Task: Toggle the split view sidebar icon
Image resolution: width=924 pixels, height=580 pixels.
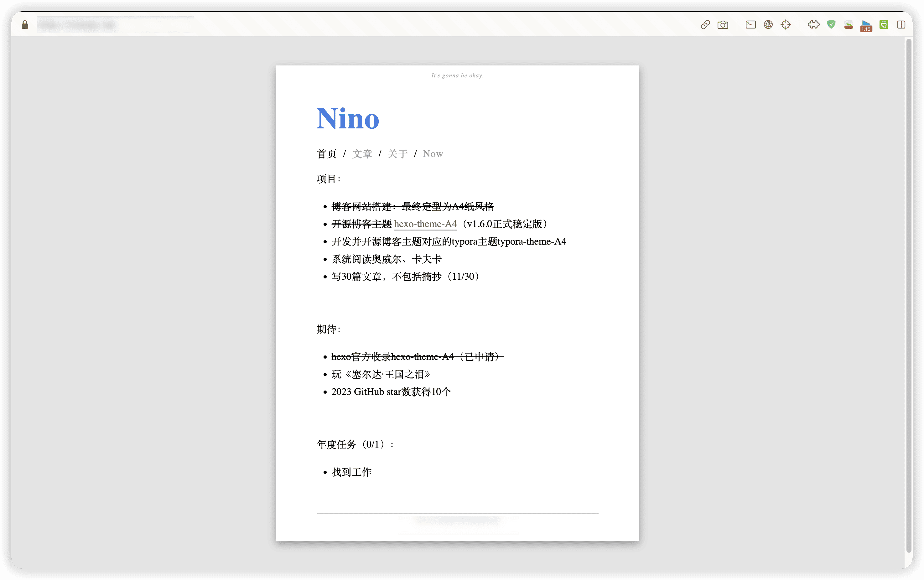Action: (901, 25)
